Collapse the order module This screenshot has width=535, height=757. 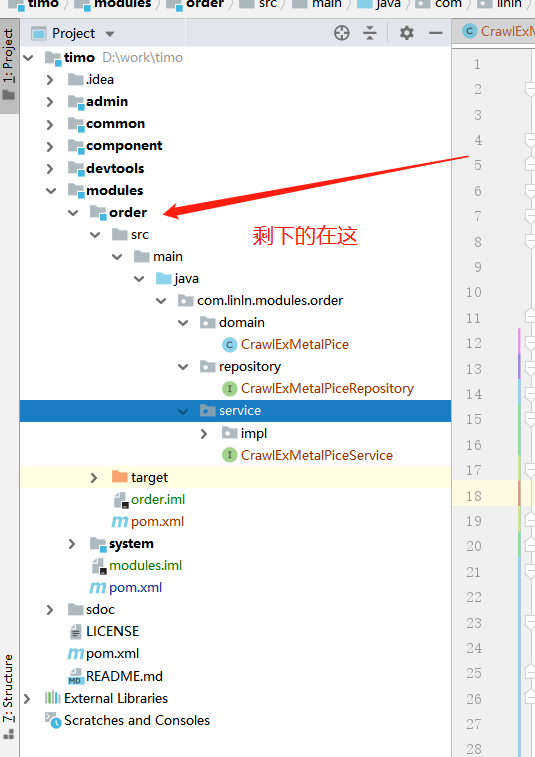click(x=73, y=212)
